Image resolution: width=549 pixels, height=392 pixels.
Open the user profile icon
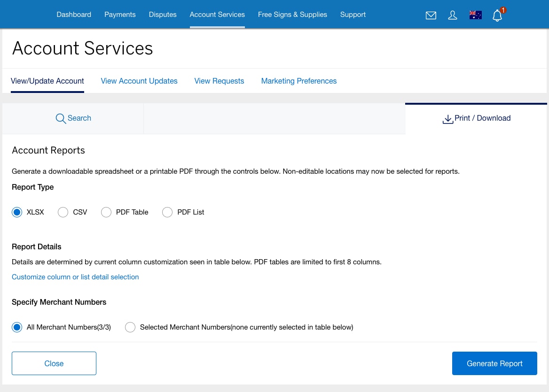coord(452,15)
